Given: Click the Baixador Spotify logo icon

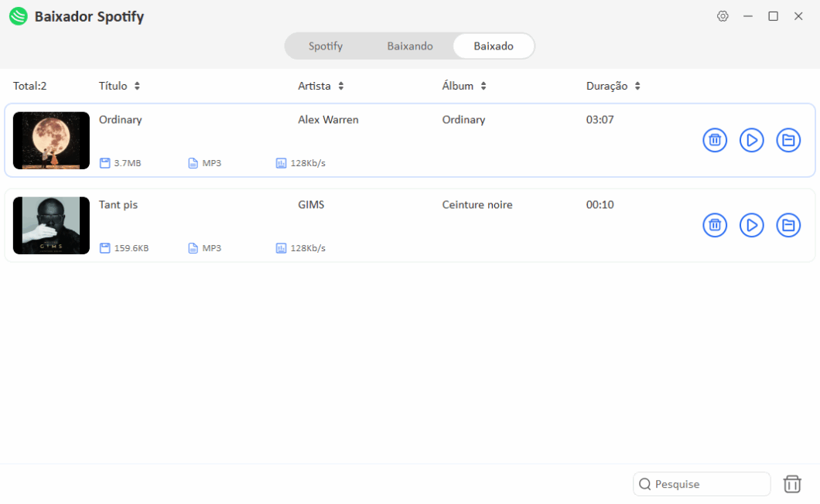Looking at the screenshot, I should [x=19, y=16].
